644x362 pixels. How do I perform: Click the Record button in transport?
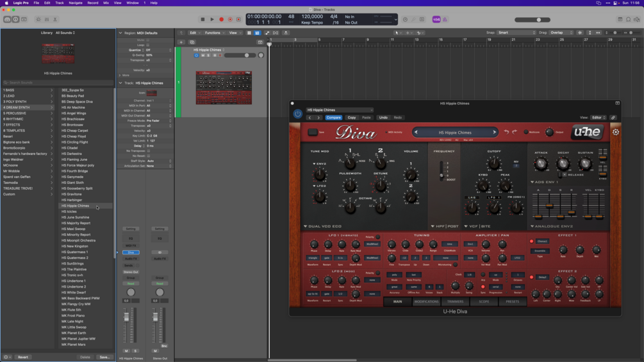click(x=221, y=19)
